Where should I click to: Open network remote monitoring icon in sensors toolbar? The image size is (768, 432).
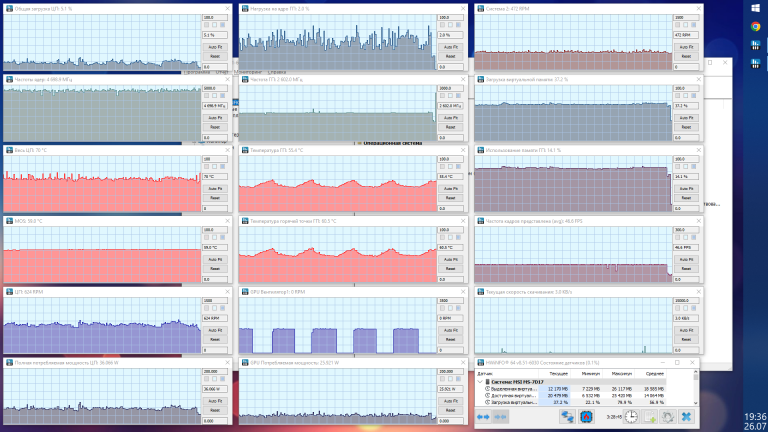pos(567,417)
